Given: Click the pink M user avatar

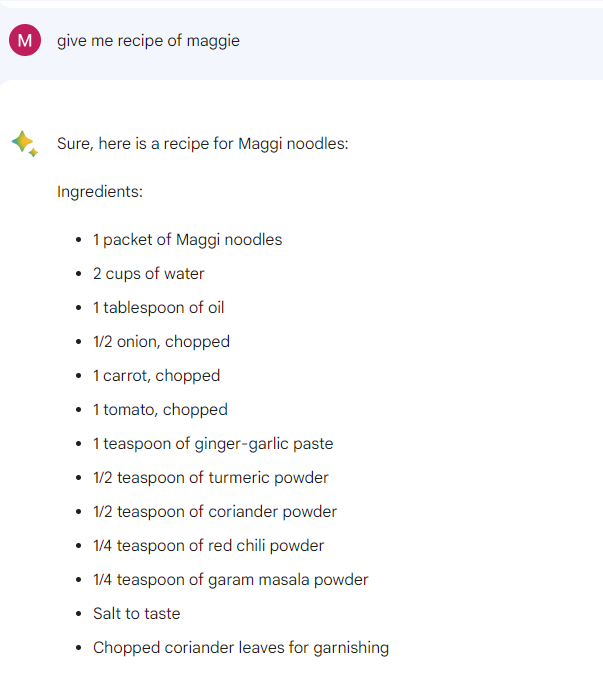Looking at the screenshot, I should 25,40.
